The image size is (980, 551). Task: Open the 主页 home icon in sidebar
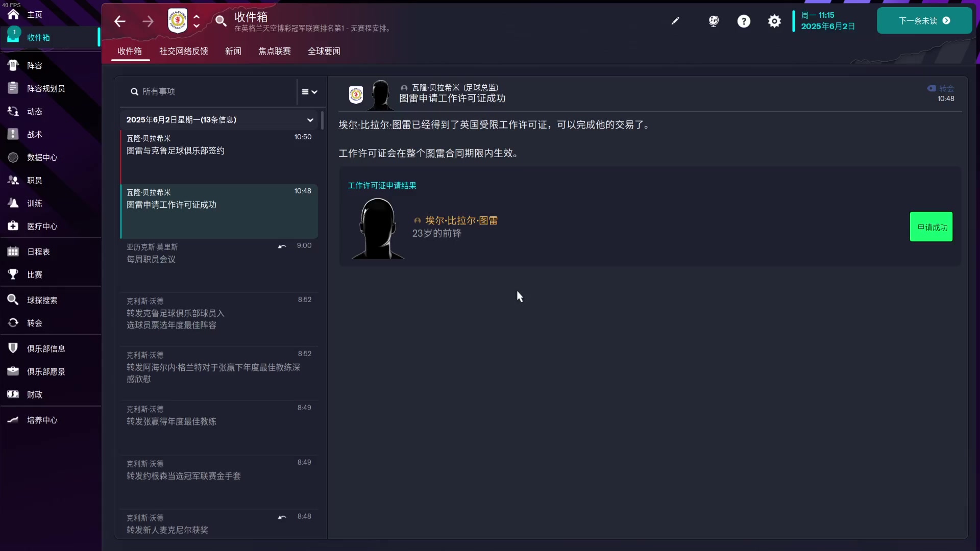coord(13,14)
